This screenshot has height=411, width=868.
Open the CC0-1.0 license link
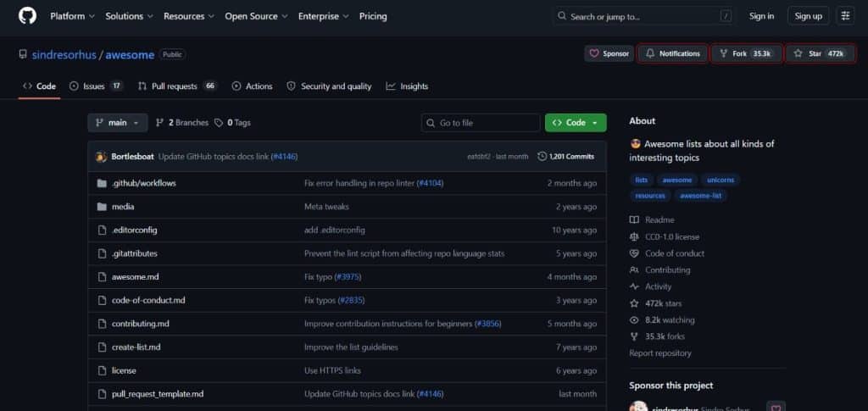click(x=665, y=236)
